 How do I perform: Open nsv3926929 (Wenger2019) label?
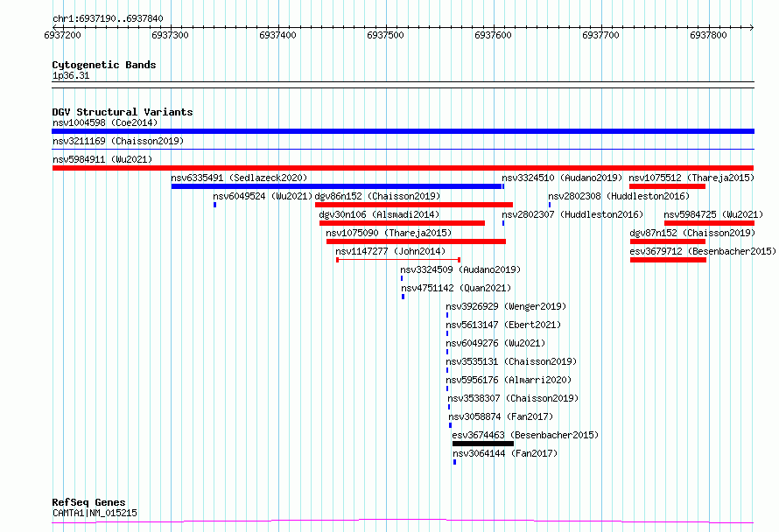click(x=506, y=306)
